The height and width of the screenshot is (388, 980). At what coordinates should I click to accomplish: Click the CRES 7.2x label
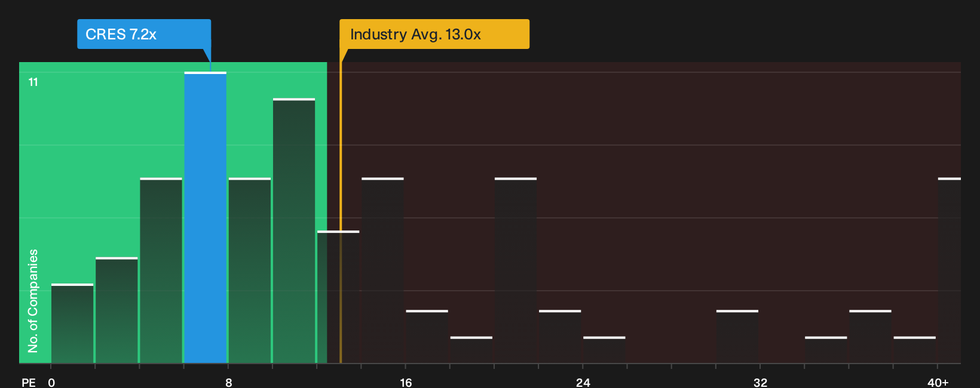(144, 34)
